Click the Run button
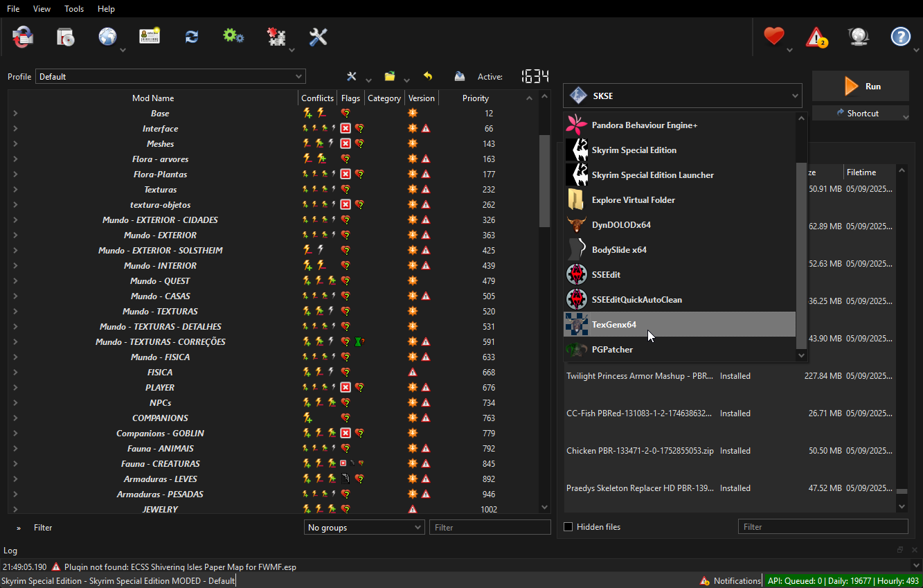923x588 pixels. pos(861,86)
